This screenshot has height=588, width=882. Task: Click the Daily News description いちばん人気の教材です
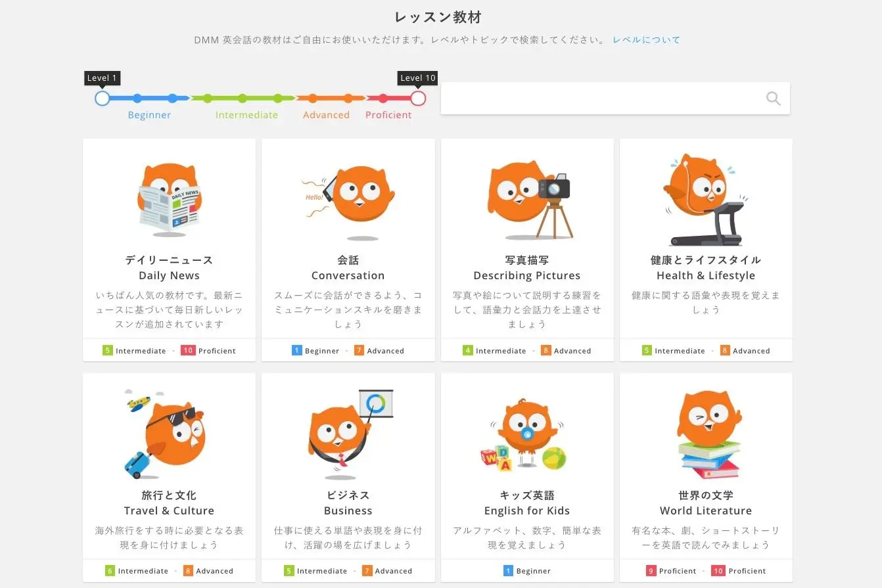tap(170, 309)
